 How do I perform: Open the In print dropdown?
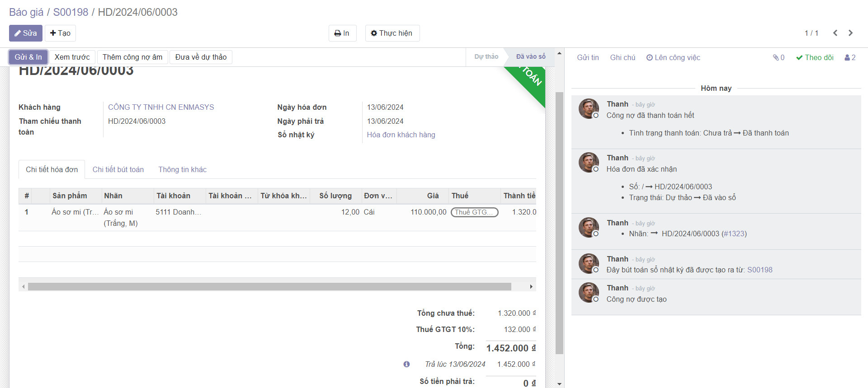(x=342, y=33)
